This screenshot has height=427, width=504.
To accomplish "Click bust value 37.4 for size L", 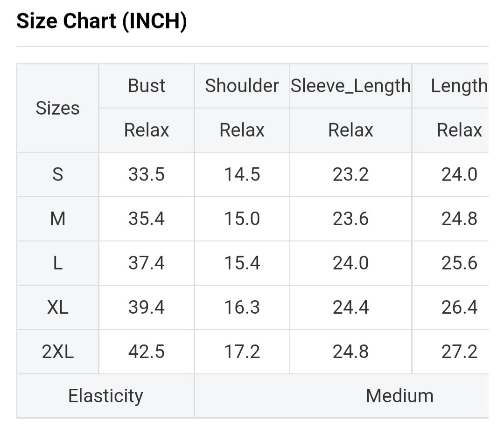I will [x=147, y=263].
